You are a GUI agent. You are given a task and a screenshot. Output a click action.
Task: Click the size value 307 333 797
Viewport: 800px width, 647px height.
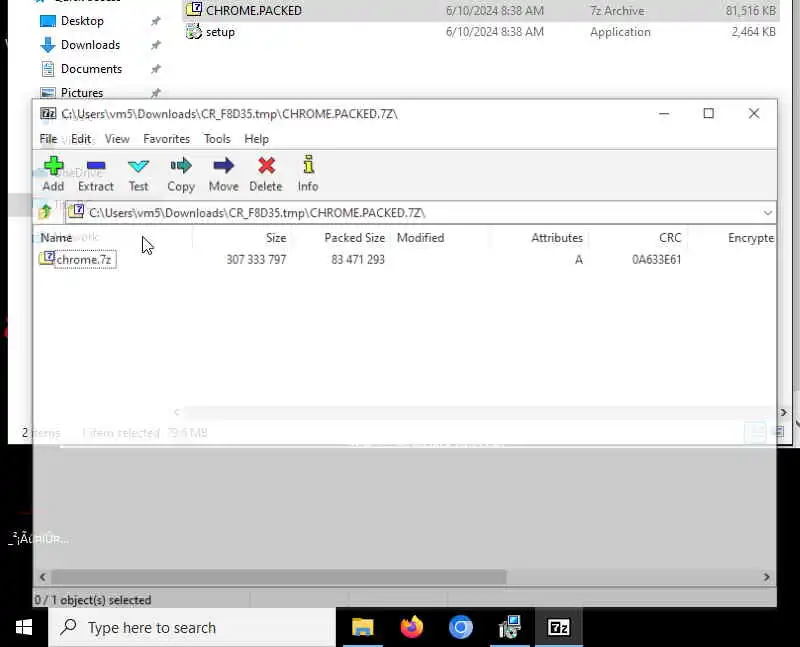pos(256,260)
